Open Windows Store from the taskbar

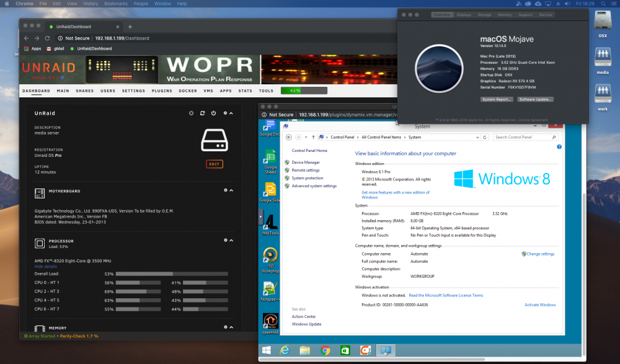coord(345,350)
